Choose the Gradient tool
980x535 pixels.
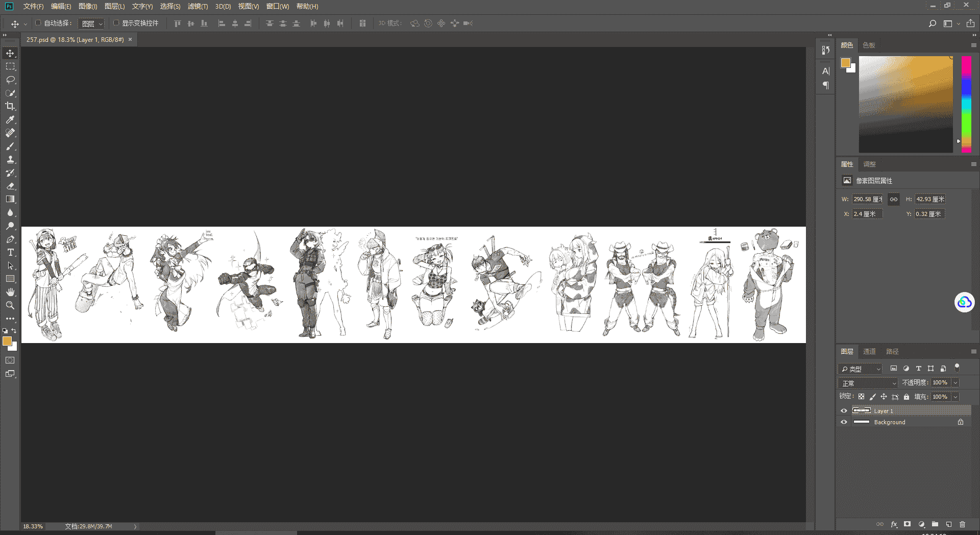point(10,199)
